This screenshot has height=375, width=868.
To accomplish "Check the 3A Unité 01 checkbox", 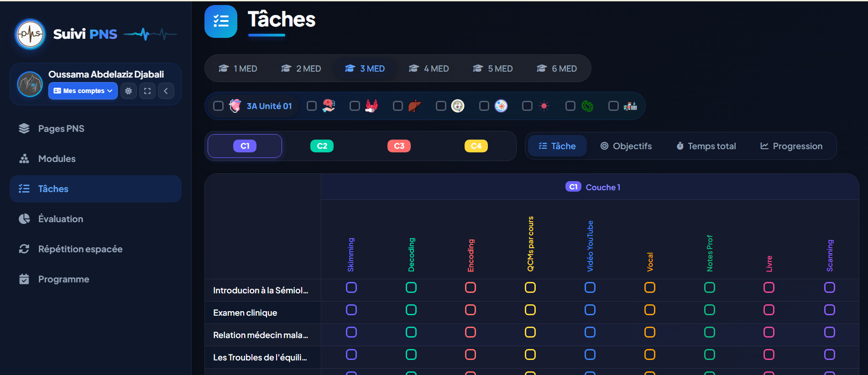I will click(x=218, y=106).
